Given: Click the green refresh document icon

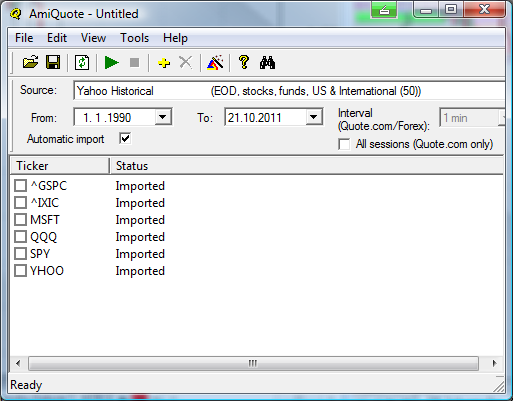Looking at the screenshot, I should point(82,62).
